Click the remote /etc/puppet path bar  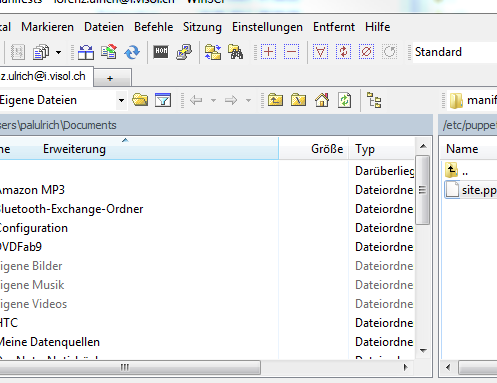(468, 125)
